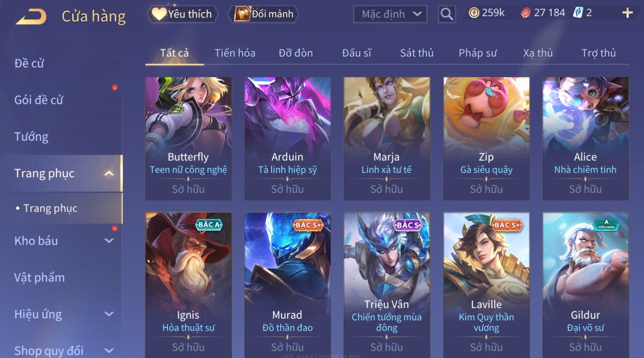The width and height of the screenshot is (644, 358).
Task: Go to Vật phẩm in sidebar
Action: [x=39, y=278]
